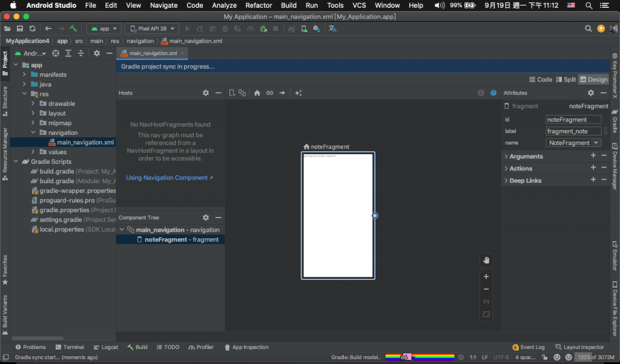Click the Assign Start Destination home icon
Viewport: 620px width, 364px height.
point(257,93)
